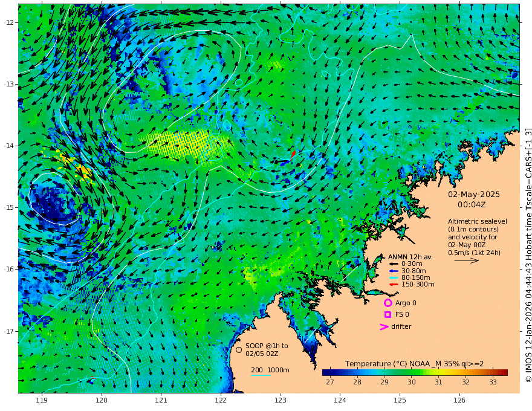Click the '0.5m/s (1kt 24h)' text
Screen dimensions: 532x411
tap(474, 253)
